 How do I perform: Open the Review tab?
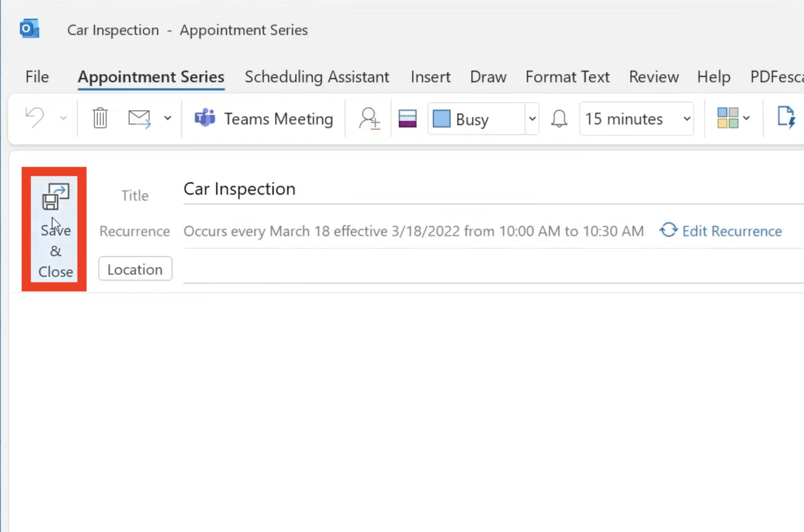coord(654,77)
